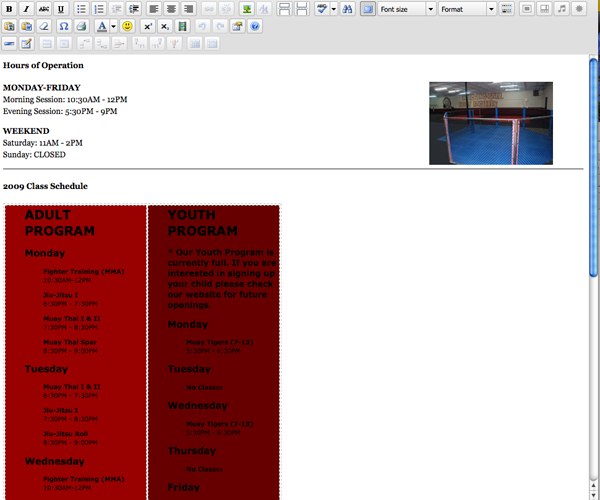
Task: Insert table row before icon
Action: (84, 44)
